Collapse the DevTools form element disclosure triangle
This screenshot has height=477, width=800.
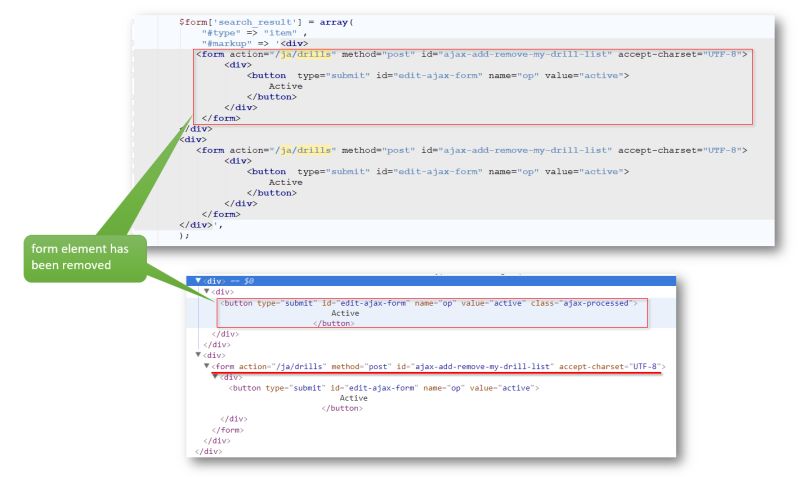207,366
